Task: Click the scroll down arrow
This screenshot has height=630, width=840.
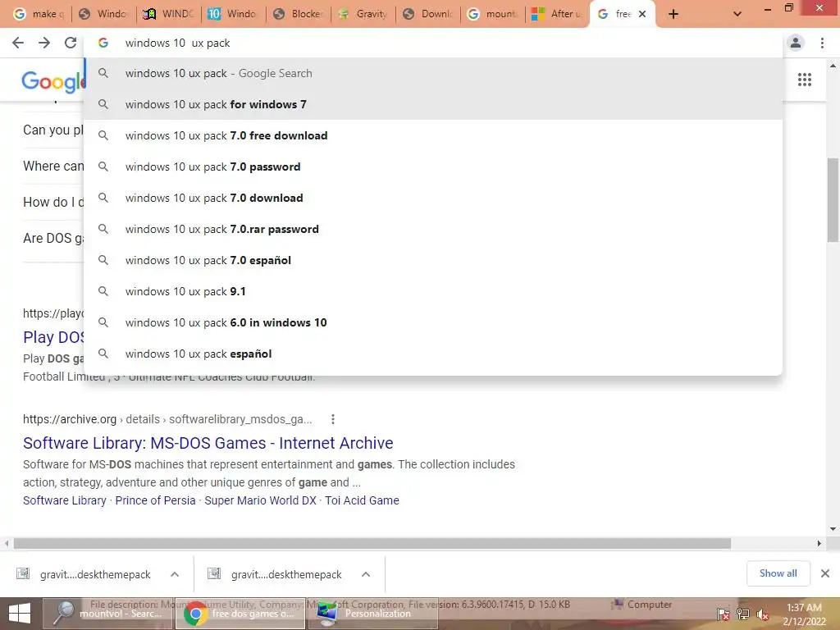Action: [x=833, y=529]
